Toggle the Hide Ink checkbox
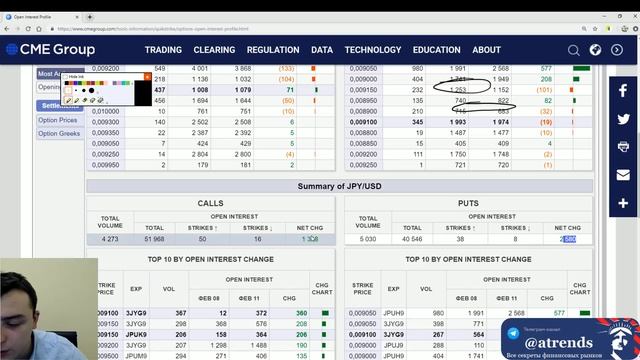Viewport: 640px width, 360px height. click(65, 77)
